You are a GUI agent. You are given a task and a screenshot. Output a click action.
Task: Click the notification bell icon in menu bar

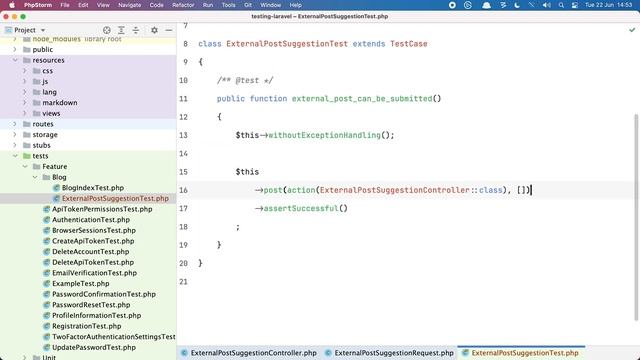coord(486,5)
